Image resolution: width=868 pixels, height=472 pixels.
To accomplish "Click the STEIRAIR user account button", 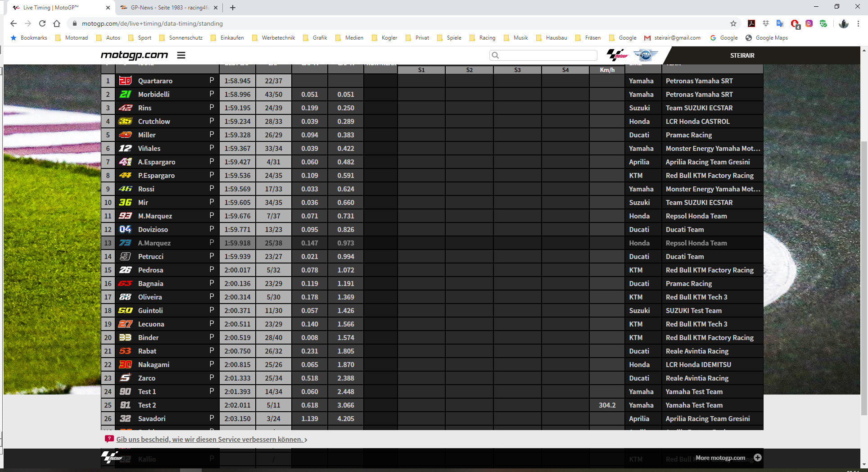I will point(742,55).
